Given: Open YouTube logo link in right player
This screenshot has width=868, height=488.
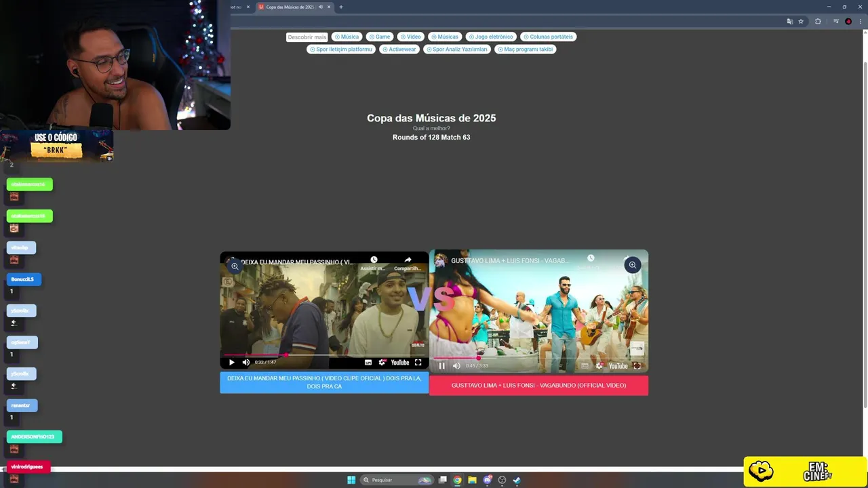Looking at the screenshot, I should click(618, 366).
